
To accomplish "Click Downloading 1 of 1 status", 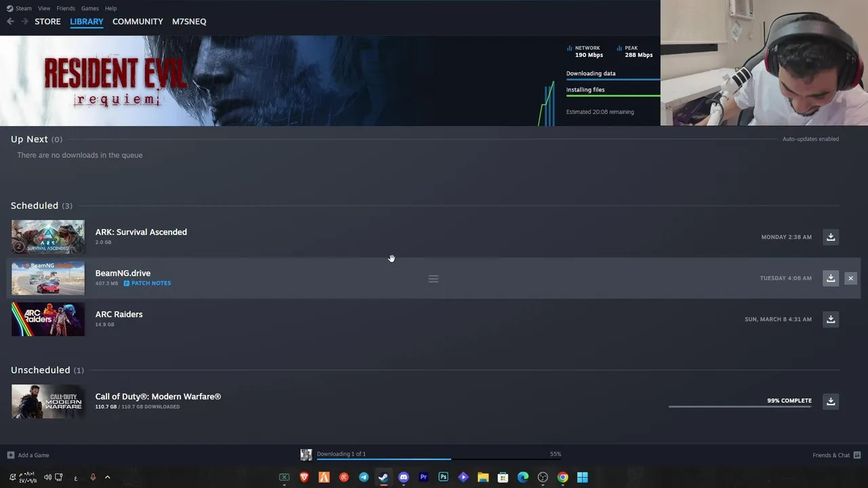I will (341, 454).
